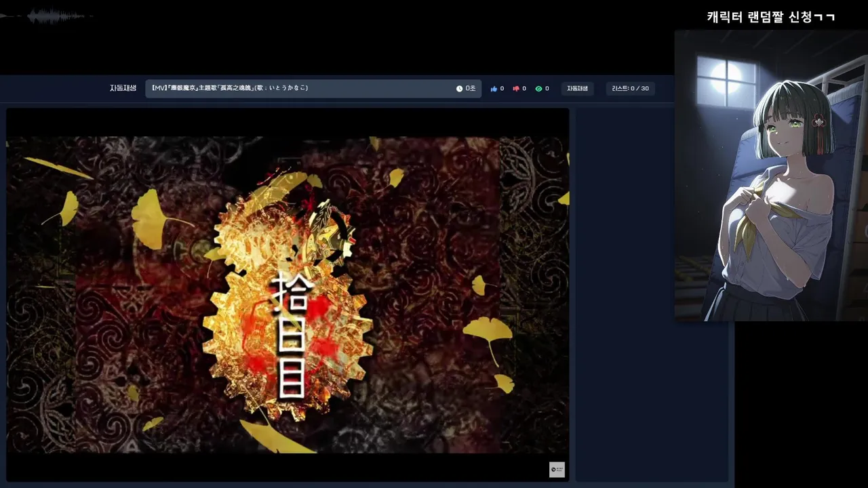Screen dimensions: 868x488
Task: Click the 자동재생 label left of the title bar
Action: [123, 88]
